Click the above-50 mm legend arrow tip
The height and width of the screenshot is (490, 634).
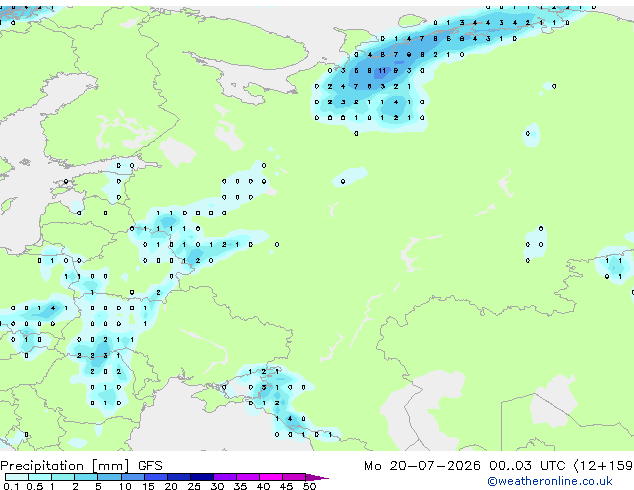317,478
